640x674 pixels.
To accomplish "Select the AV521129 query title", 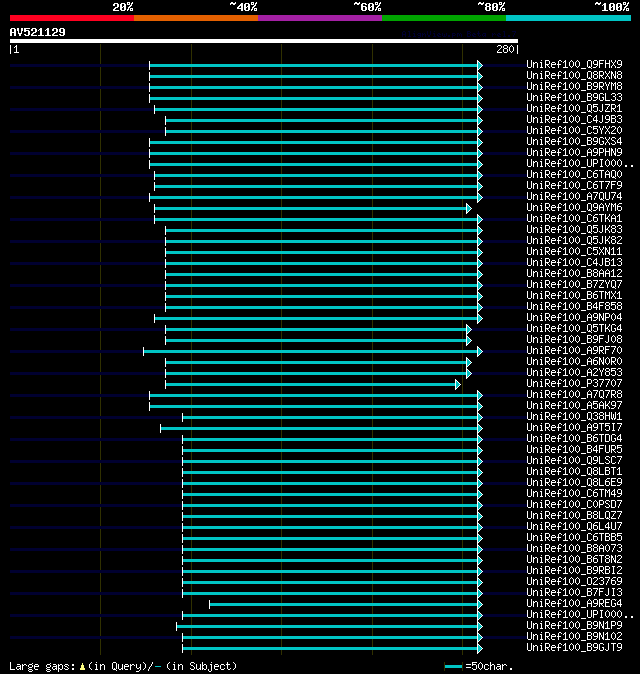I will click(37, 32).
